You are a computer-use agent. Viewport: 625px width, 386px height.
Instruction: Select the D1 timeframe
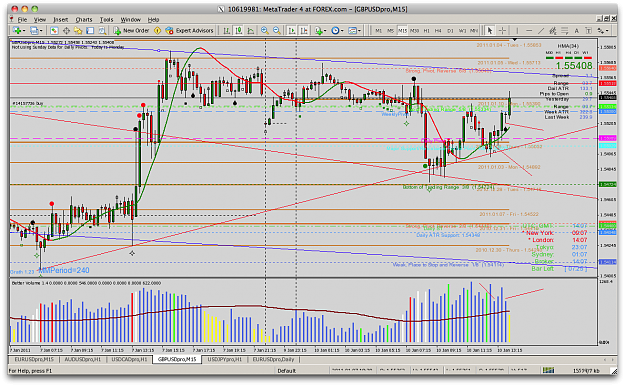pyautogui.click(x=450, y=31)
